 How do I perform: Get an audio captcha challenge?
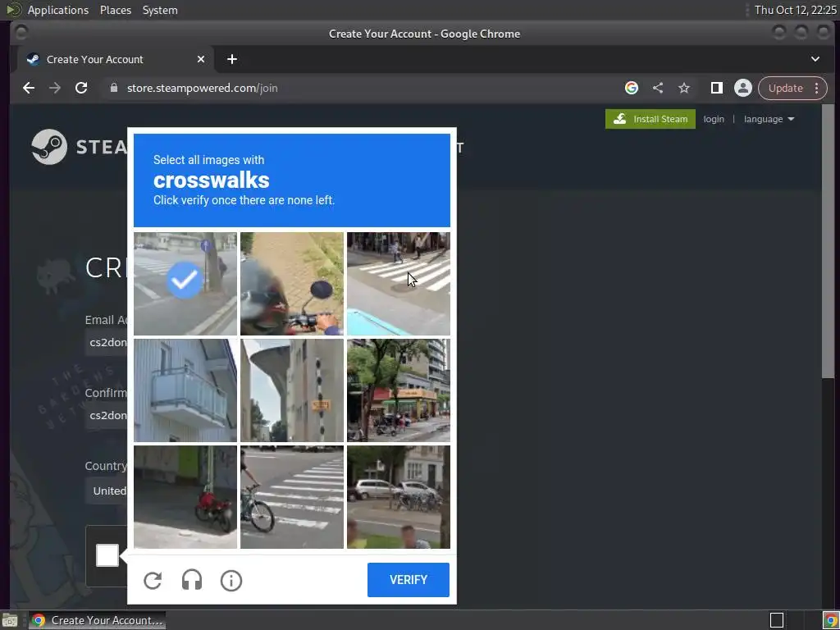coord(192,580)
